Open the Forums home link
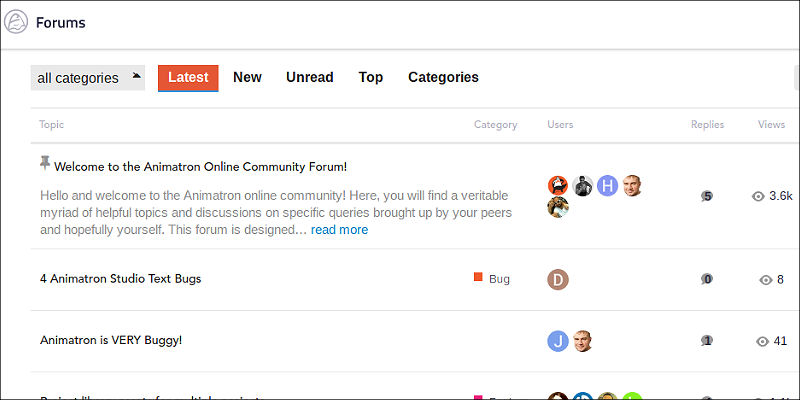 [x=60, y=22]
